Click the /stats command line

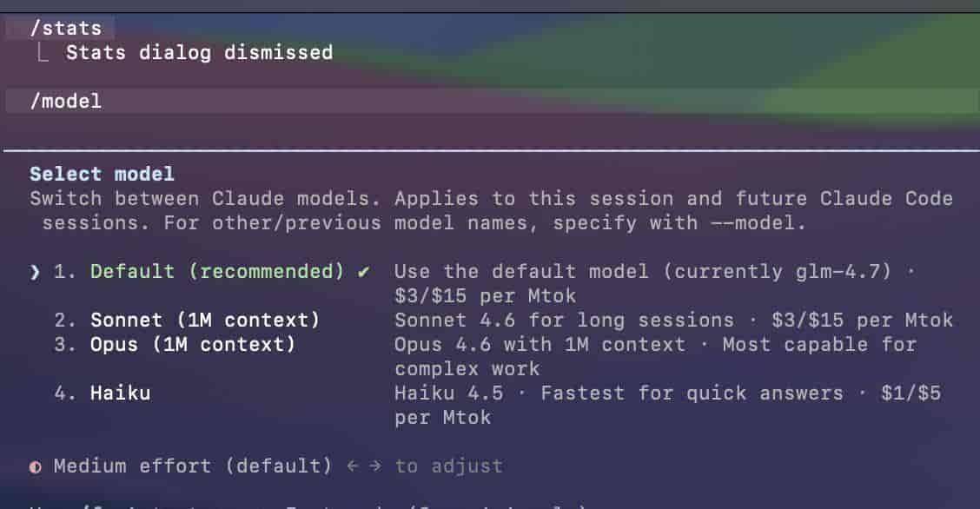pyautogui.click(x=66, y=29)
